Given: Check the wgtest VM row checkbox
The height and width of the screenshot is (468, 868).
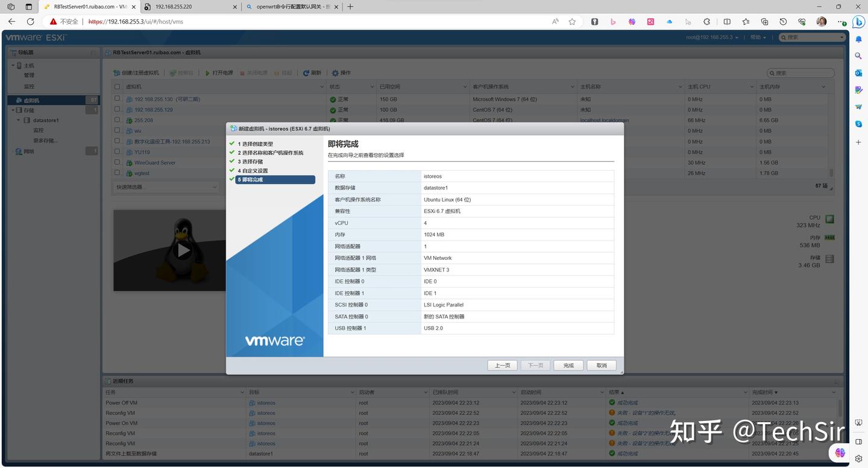Looking at the screenshot, I should [118, 173].
